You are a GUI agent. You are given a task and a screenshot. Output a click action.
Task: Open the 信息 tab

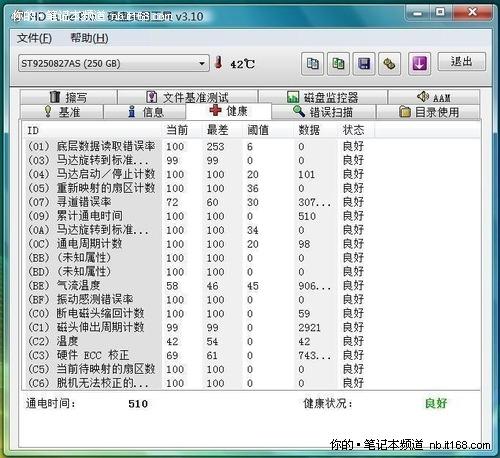click(145, 112)
